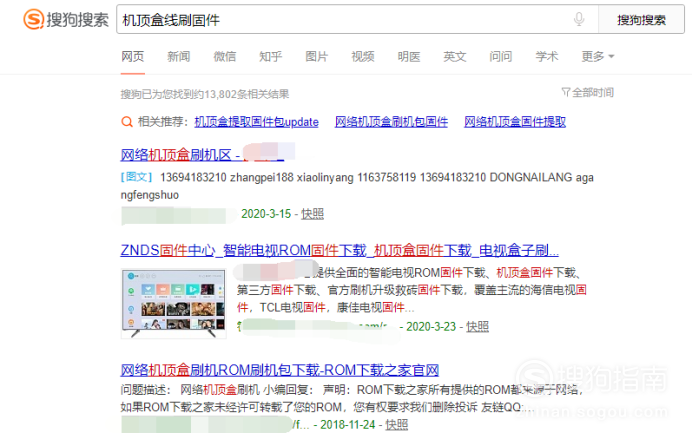Click the filter funnel icon near 全部时间

[565, 92]
